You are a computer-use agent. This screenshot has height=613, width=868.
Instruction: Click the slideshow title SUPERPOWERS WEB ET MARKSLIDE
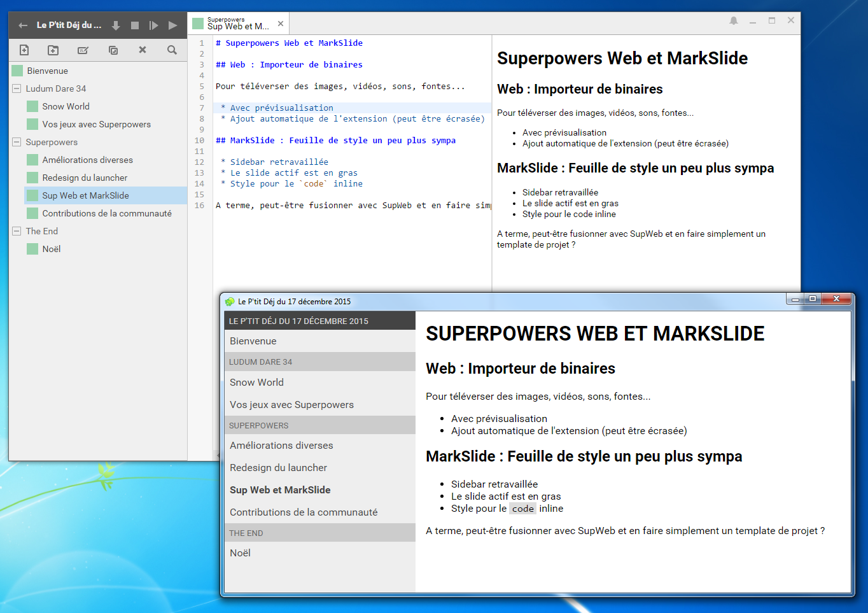(595, 334)
